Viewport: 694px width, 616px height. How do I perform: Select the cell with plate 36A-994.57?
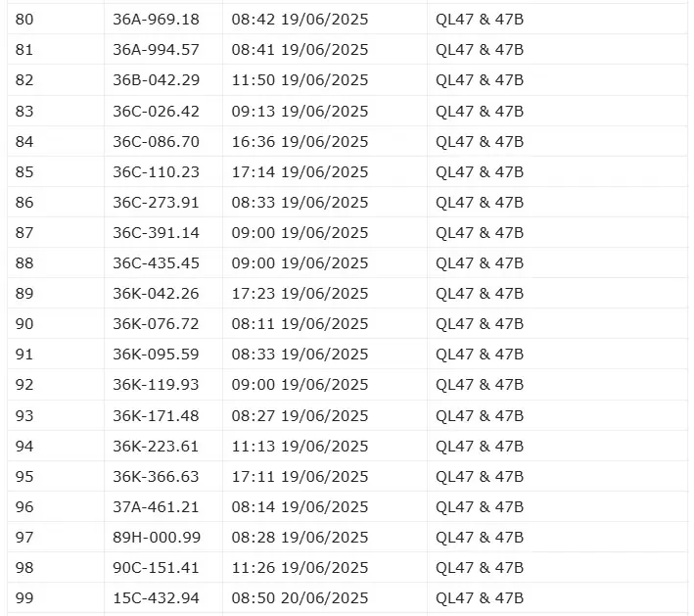[x=156, y=50]
